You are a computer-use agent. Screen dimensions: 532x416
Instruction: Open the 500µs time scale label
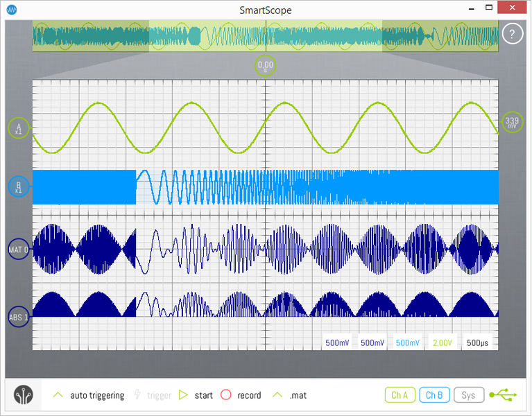click(477, 343)
